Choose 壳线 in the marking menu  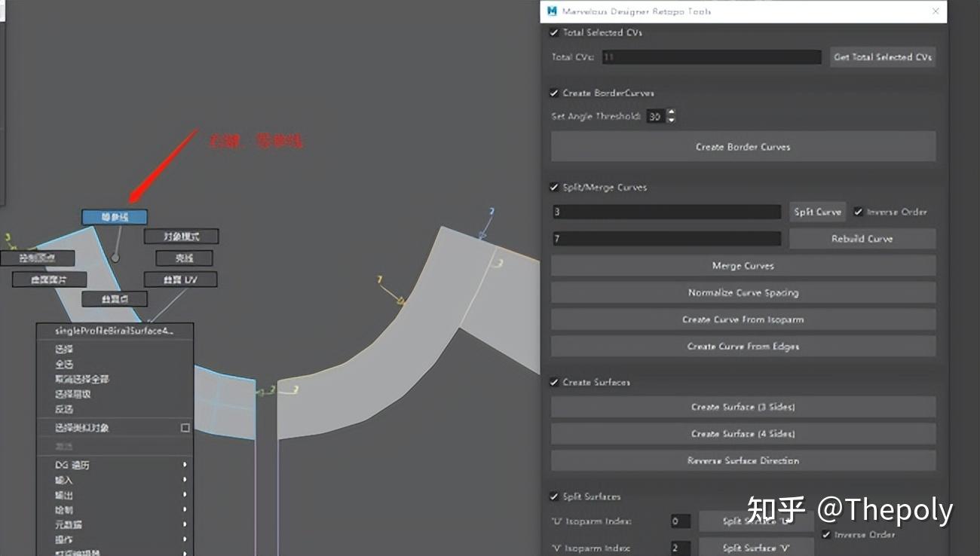coord(184,258)
